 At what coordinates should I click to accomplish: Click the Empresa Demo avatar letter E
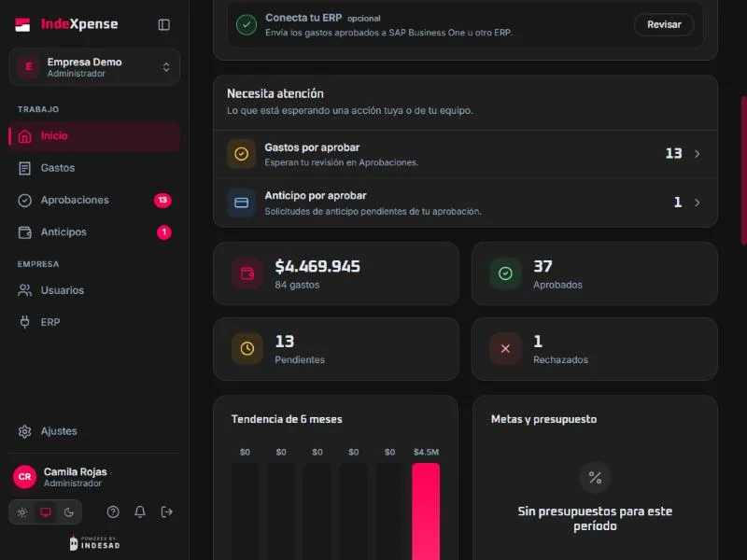[x=29, y=66]
